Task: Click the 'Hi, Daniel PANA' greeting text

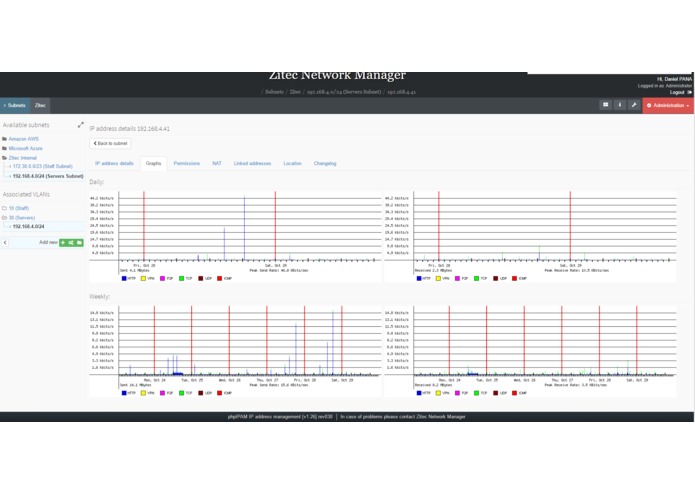Action: coord(674,79)
